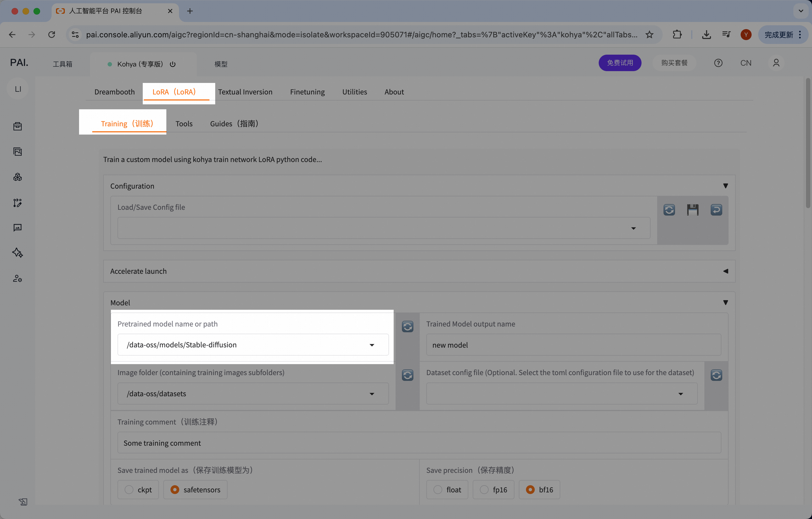
Task: Click the floppy disk save config icon
Action: [693, 210]
